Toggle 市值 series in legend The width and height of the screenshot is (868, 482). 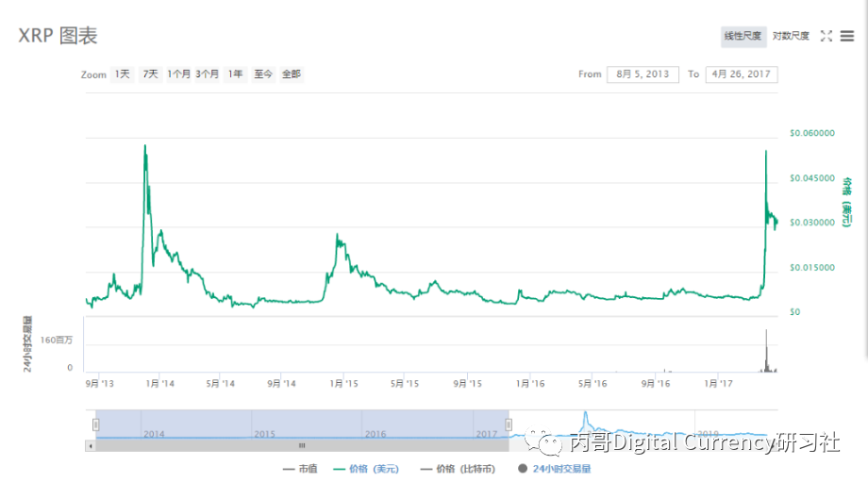300,468
